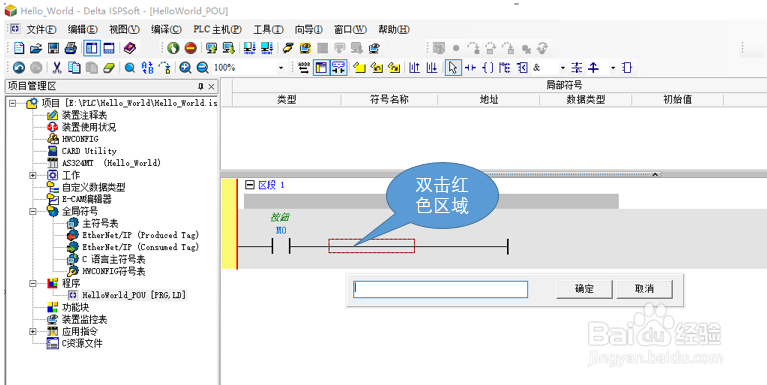Click the Insert network below icon
Screen dimensions: 767x385
[431, 68]
